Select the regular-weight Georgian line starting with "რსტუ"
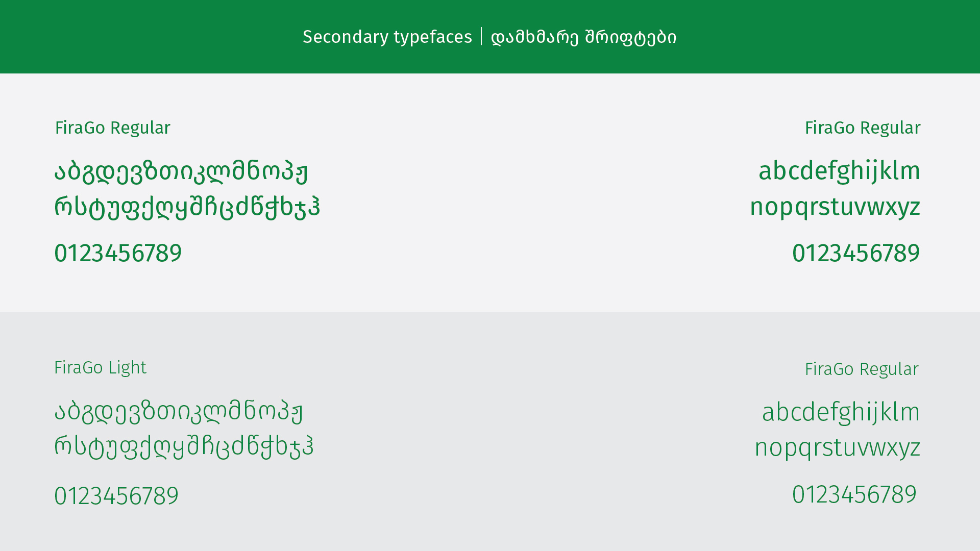Image resolution: width=980 pixels, height=551 pixels. click(187, 207)
